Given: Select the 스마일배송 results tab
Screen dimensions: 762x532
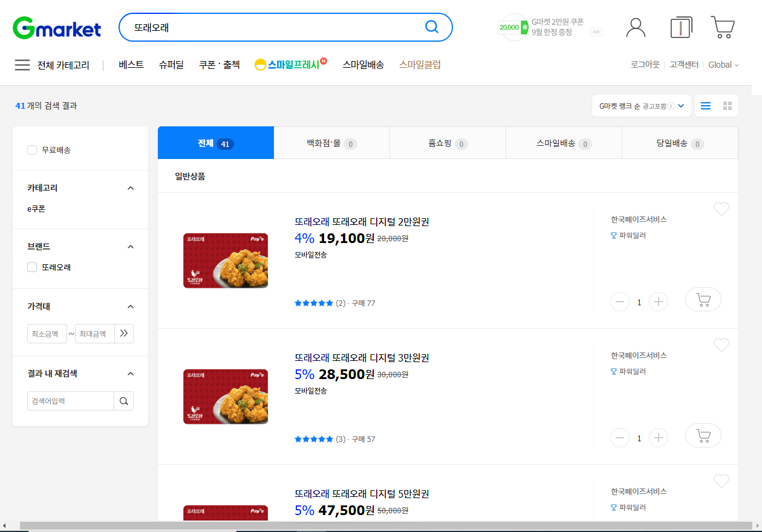Looking at the screenshot, I should [564, 143].
